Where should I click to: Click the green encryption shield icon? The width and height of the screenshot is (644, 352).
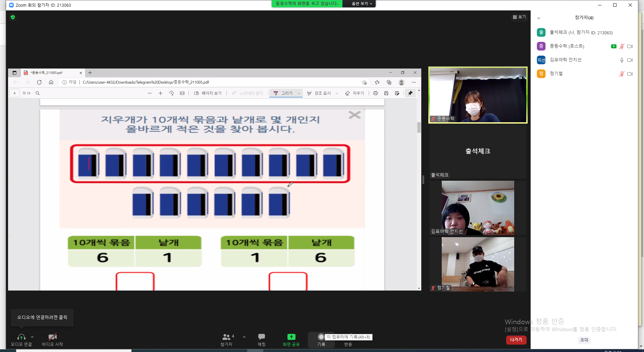(x=13, y=17)
